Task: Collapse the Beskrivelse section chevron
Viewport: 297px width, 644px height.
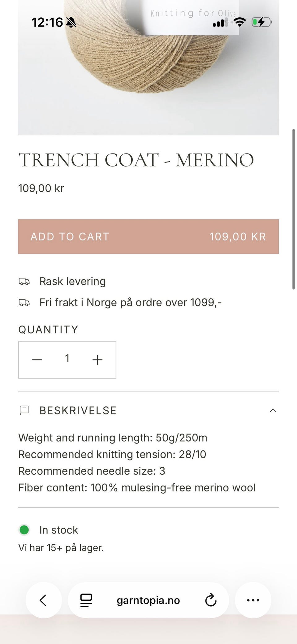Action: [x=273, y=411]
